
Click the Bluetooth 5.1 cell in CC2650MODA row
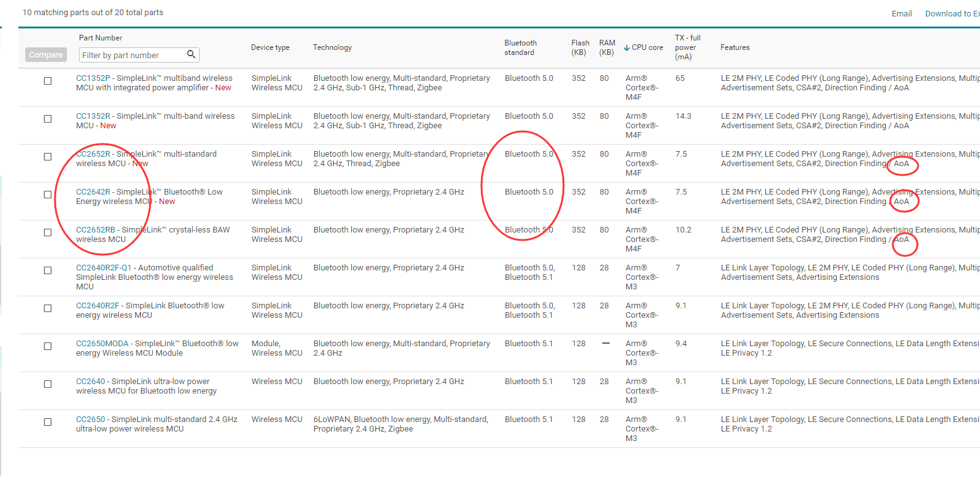pyautogui.click(x=529, y=344)
